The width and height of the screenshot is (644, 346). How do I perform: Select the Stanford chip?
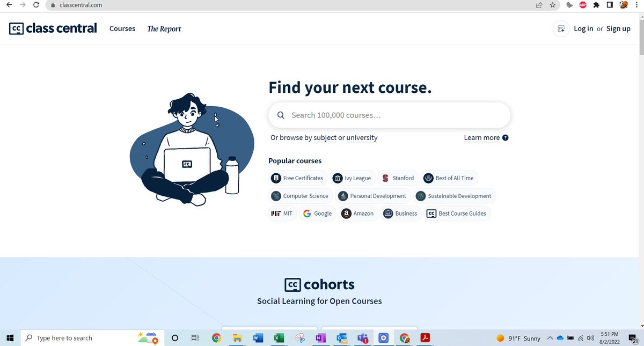[398, 178]
